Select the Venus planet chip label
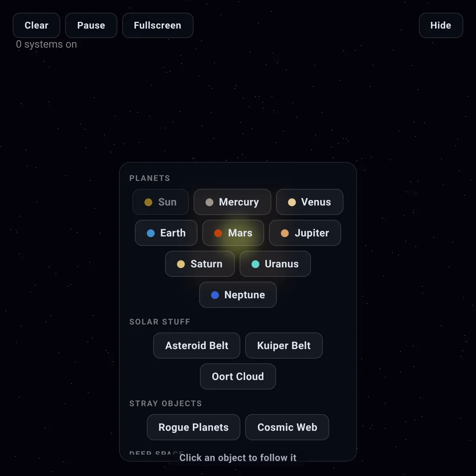Viewport: 476px width, 476px height. click(316, 202)
